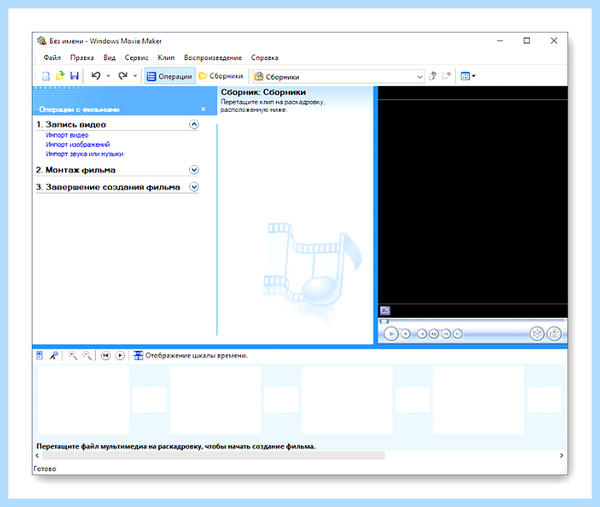This screenshot has width=600, height=507.
Task: Save the project using the floppy disk icon
Action: [74, 76]
